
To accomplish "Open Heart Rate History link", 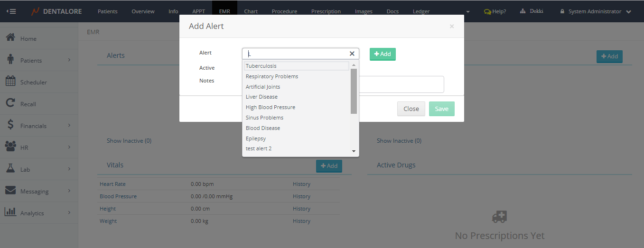I will coord(301,184).
